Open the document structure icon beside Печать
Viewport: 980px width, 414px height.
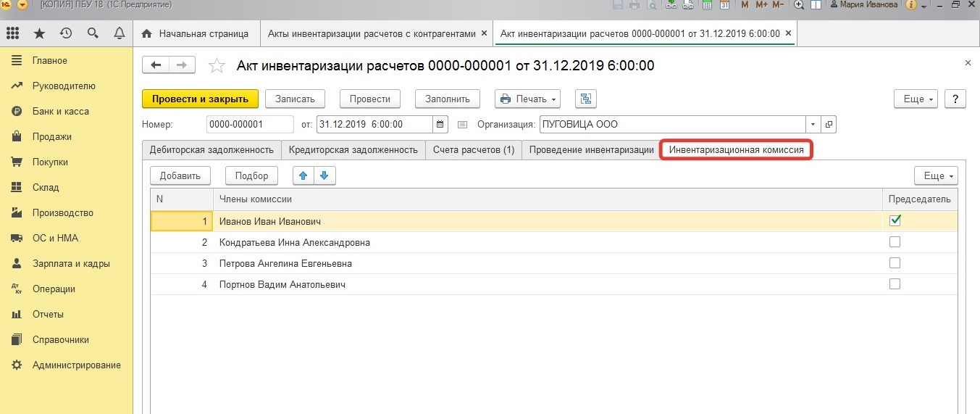click(585, 99)
